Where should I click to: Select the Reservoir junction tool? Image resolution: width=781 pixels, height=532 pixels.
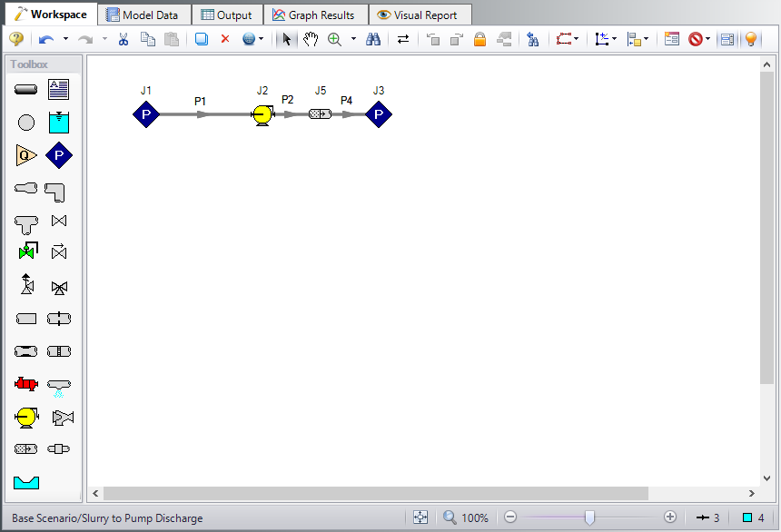click(58, 122)
